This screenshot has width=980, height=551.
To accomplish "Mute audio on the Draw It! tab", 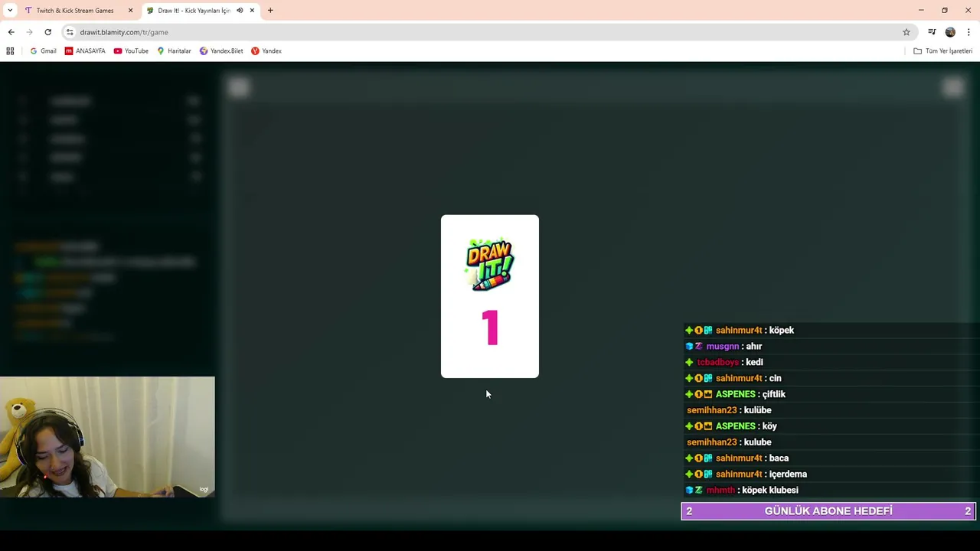I will [x=240, y=11].
